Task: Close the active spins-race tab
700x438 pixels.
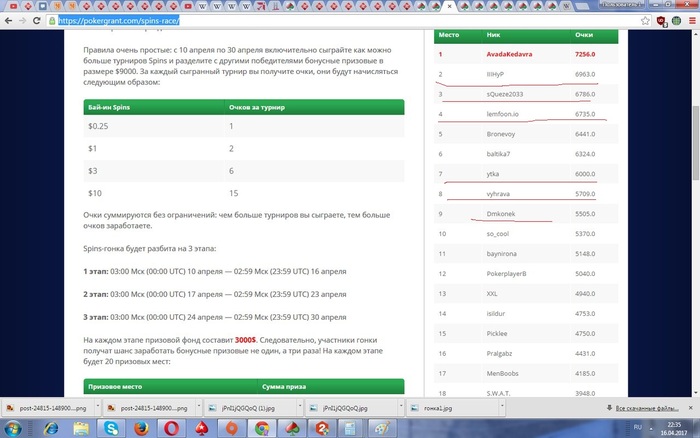Action: (450, 6)
